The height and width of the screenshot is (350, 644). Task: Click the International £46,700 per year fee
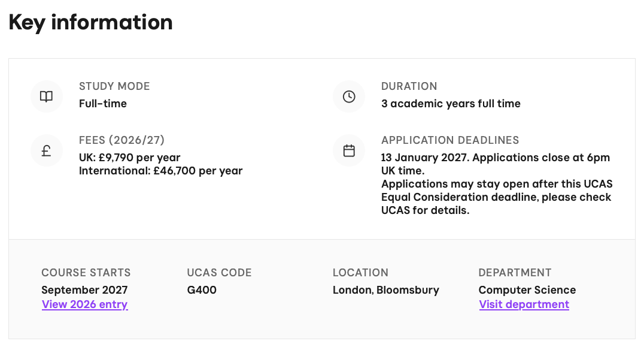(160, 171)
